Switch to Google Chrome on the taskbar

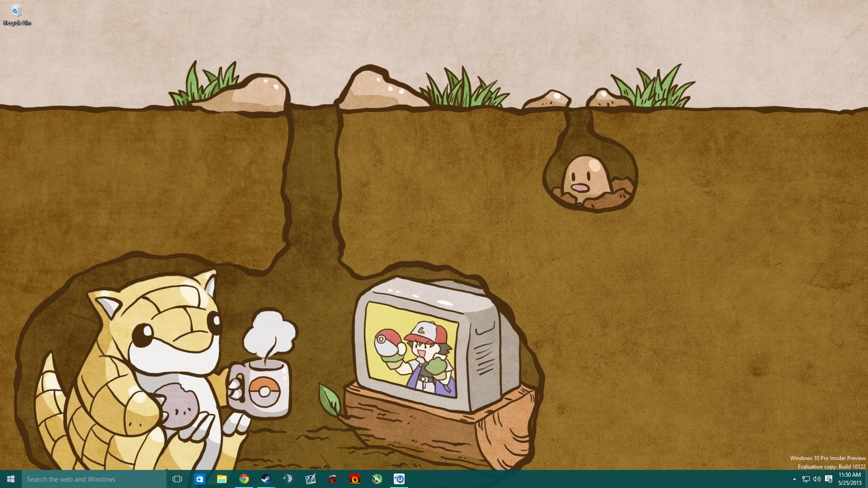coord(244,479)
